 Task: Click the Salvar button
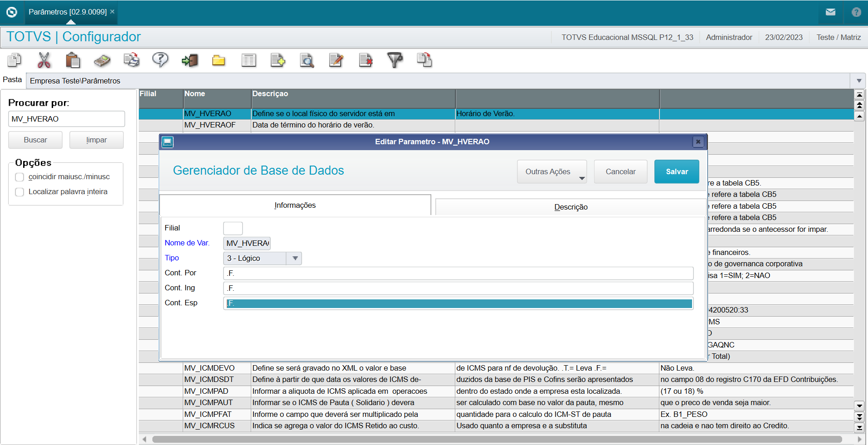point(677,171)
